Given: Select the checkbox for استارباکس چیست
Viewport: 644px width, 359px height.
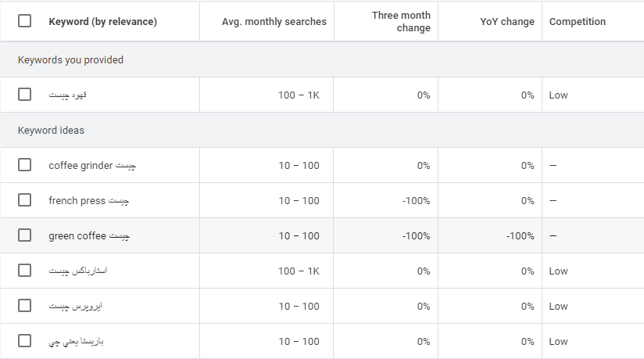Looking at the screenshot, I should click(x=25, y=271).
